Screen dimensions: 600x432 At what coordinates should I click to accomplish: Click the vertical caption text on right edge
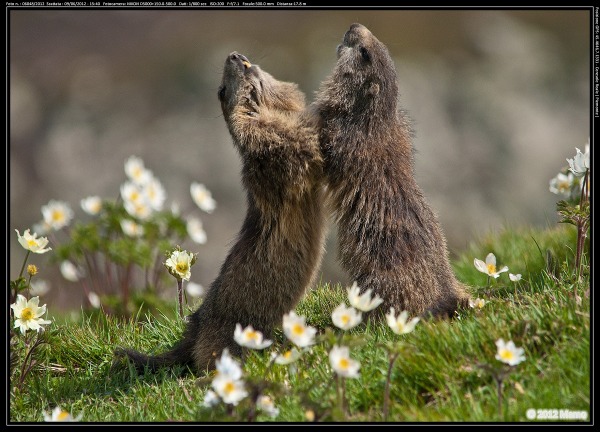tap(596, 60)
